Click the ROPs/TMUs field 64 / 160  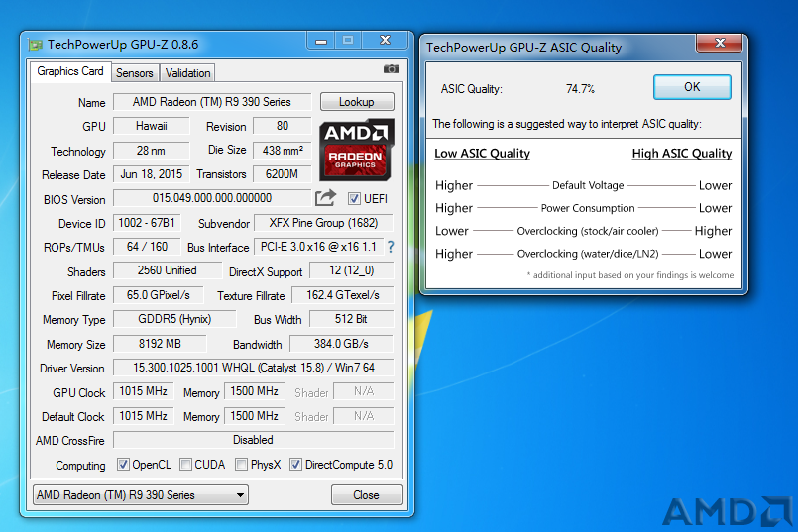[x=147, y=247]
